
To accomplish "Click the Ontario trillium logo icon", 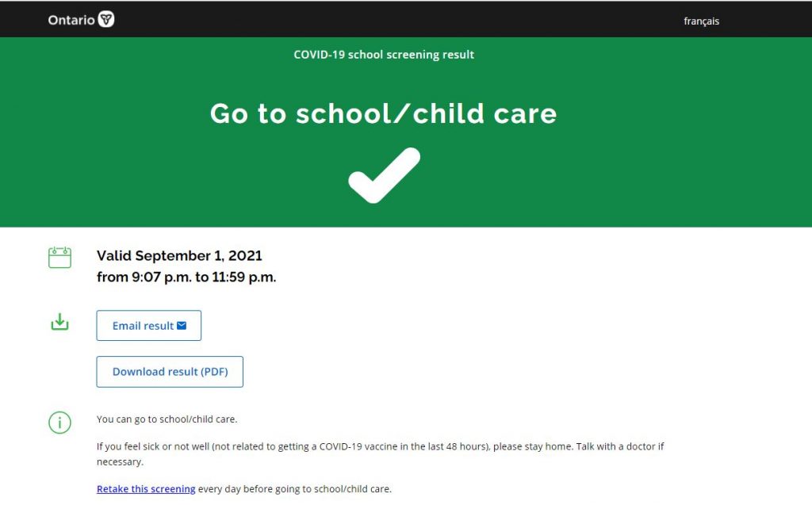I will (106, 20).
